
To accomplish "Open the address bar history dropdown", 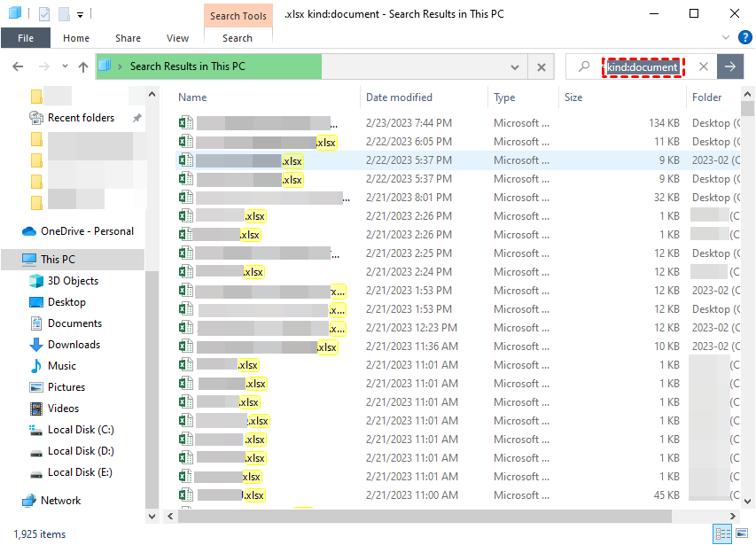I will pyautogui.click(x=515, y=66).
